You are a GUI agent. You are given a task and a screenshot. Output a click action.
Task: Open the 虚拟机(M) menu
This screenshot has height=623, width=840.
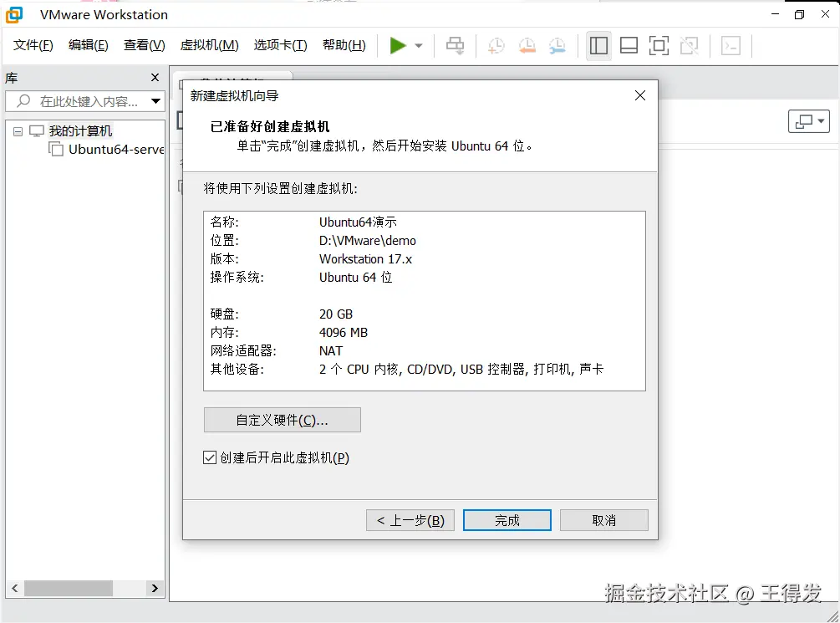pyautogui.click(x=210, y=45)
